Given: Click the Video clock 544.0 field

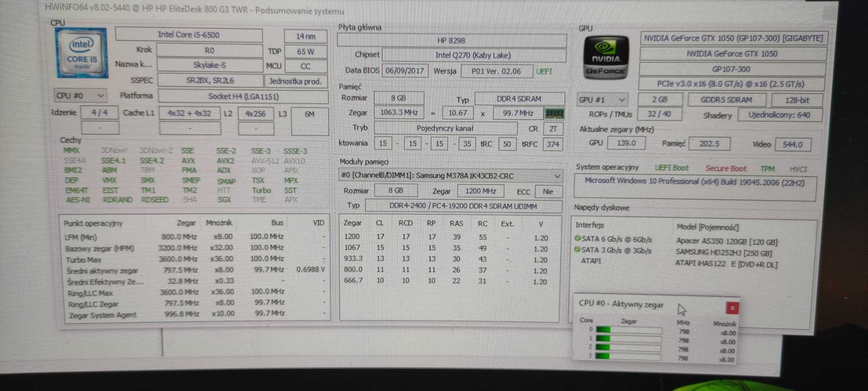Looking at the screenshot, I should pos(792,145).
